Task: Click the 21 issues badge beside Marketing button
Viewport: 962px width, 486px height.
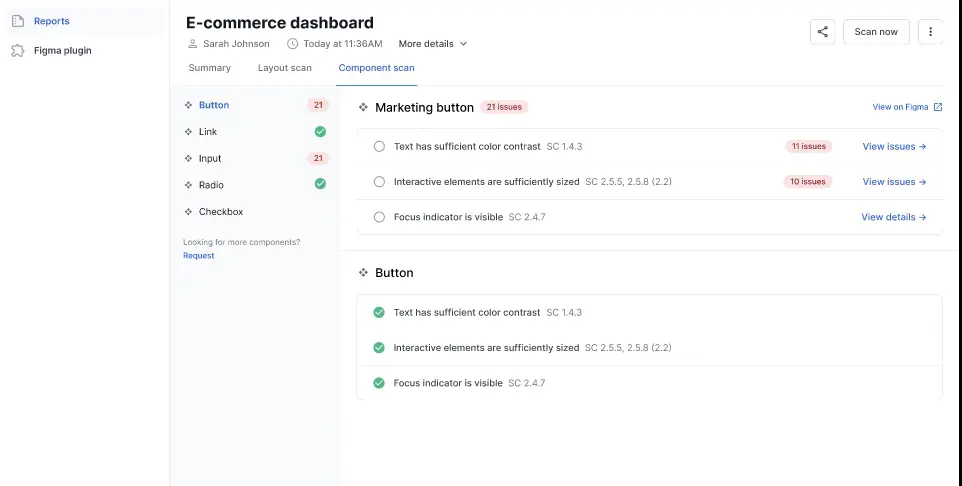Action: [504, 107]
